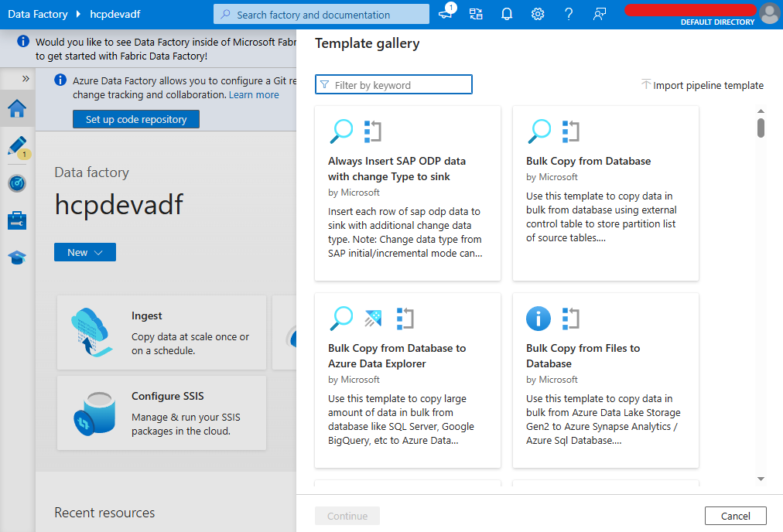Viewport: 783px width, 532px height.
Task: Click the Git configuration info icon
Action: pyautogui.click(x=60, y=80)
